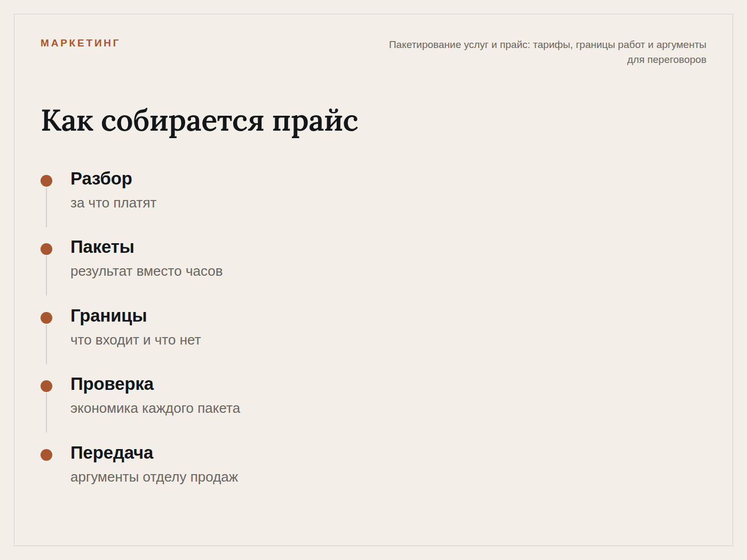Click the bullet dot beside Передача
Screen dimensions: 747x560
[x=46, y=455]
